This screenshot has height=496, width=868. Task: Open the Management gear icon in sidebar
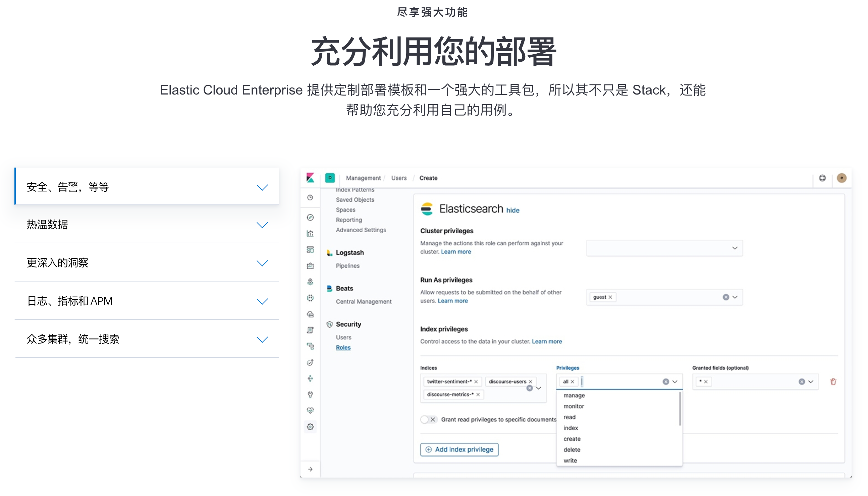(x=310, y=427)
